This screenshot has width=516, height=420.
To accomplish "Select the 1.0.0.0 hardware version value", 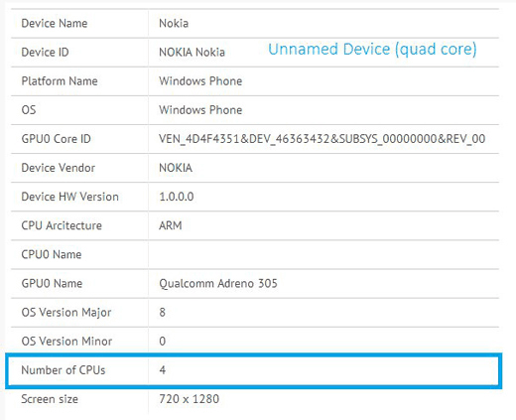I will [x=177, y=197].
